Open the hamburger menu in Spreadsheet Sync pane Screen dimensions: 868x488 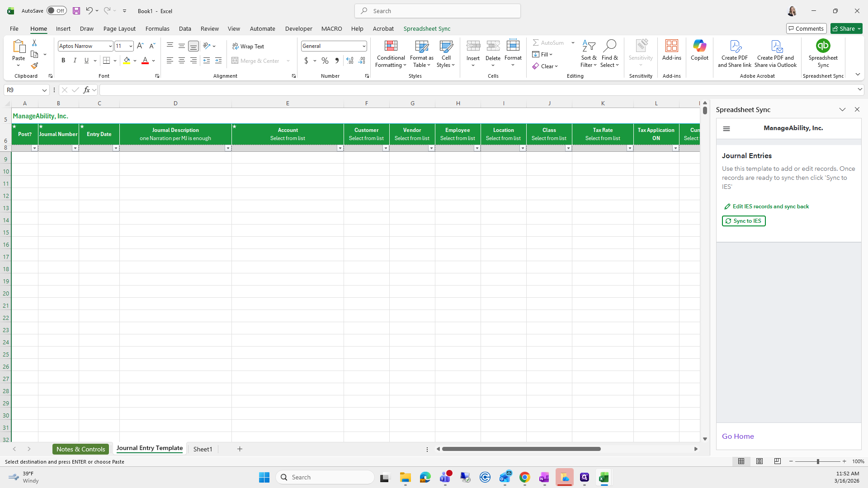pyautogui.click(x=726, y=129)
